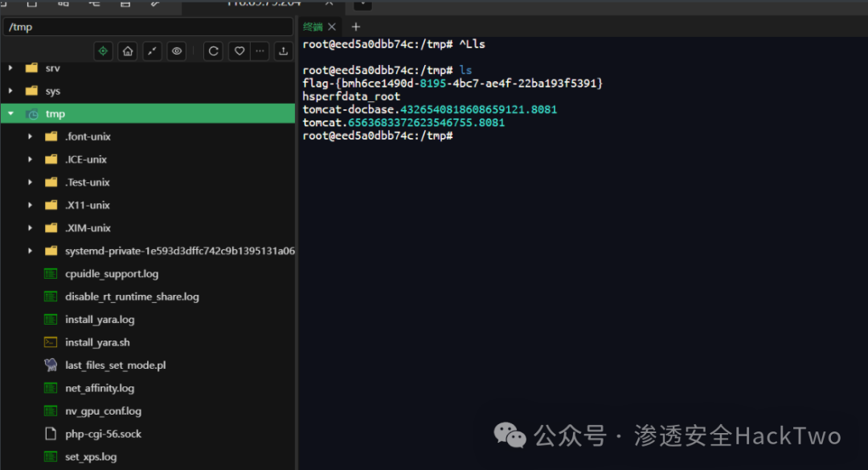Select the tmp folder row
868x470 pixels.
click(x=148, y=113)
